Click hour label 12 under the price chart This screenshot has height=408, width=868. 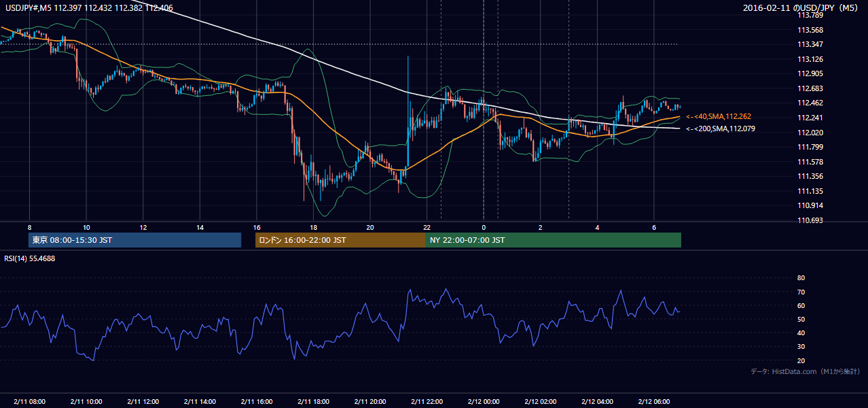coord(143,227)
